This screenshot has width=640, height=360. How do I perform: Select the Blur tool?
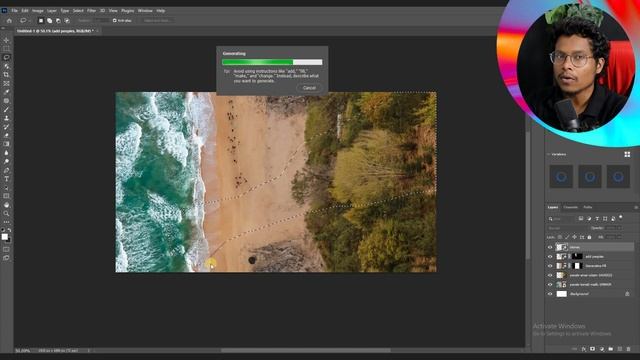(6, 153)
